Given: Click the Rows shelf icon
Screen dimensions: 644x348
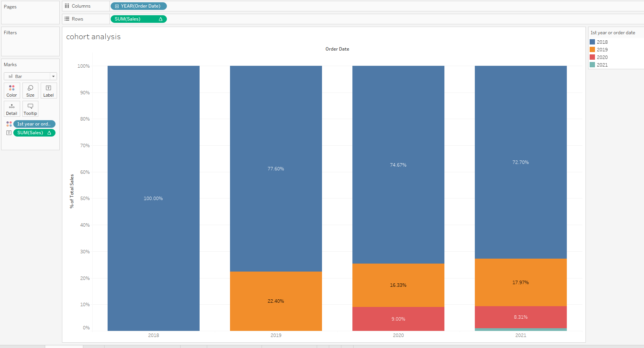Looking at the screenshot, I should (x=67, y=19).
